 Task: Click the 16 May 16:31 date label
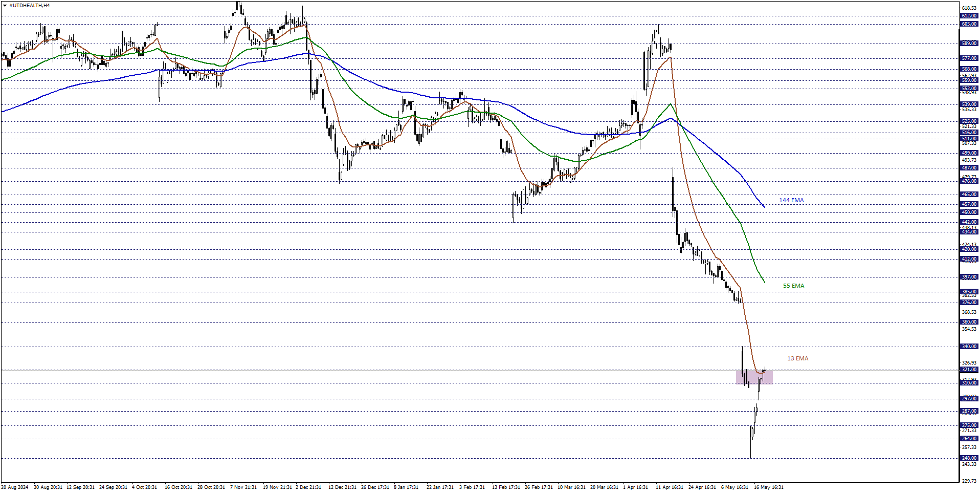(768, 487)
